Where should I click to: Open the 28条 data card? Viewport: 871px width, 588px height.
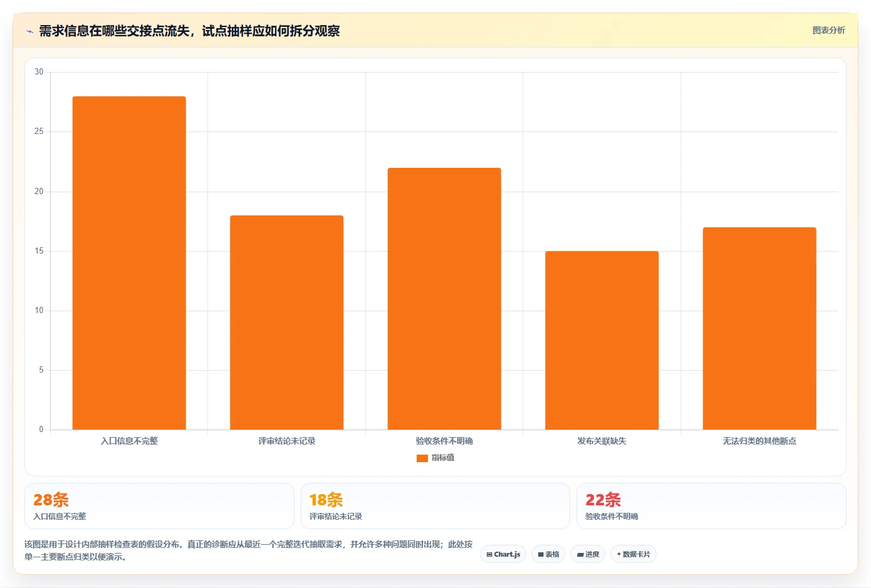coord(159,506)
